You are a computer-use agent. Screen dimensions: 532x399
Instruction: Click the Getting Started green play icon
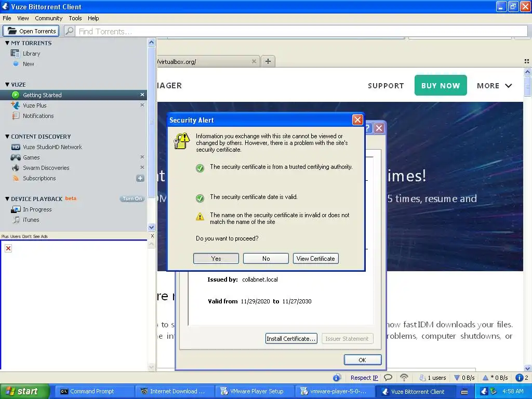[x=16, y=95]
